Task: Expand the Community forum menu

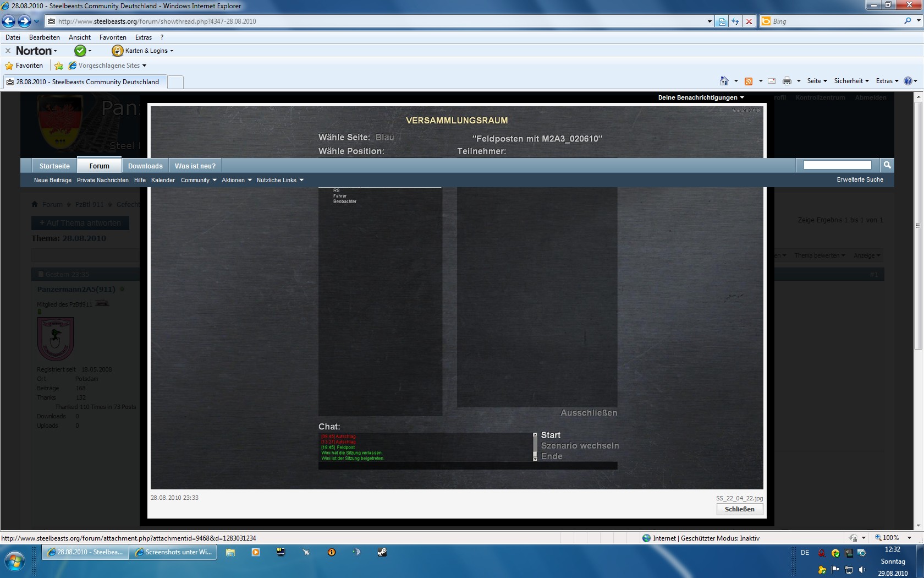Action: (199, 180)
